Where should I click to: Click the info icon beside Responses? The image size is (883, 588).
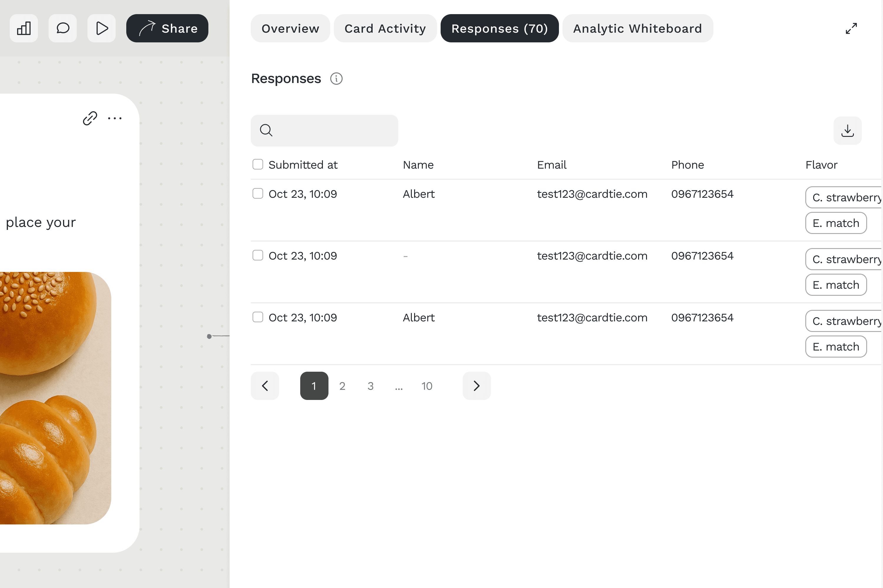pyautogui.click(x=336, y=79)
